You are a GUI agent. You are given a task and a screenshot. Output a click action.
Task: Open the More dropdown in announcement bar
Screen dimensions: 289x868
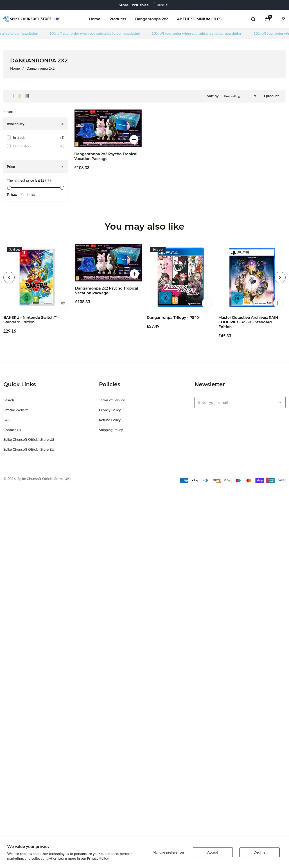(162, 5)
